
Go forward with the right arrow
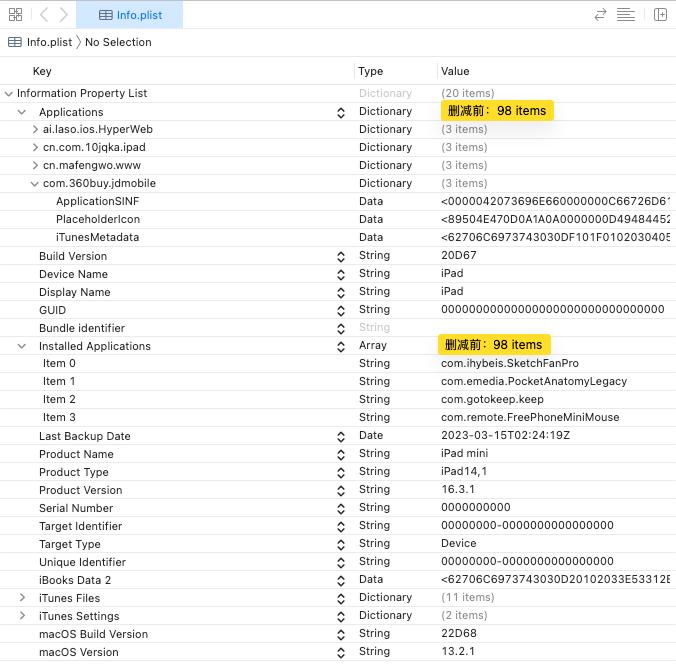63,15
